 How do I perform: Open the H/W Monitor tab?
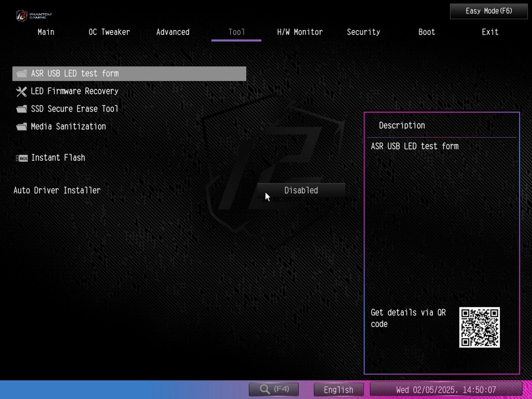click(300, 32)
